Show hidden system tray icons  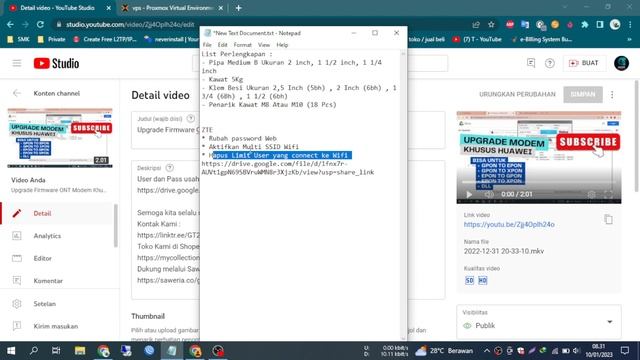[487, 351]
